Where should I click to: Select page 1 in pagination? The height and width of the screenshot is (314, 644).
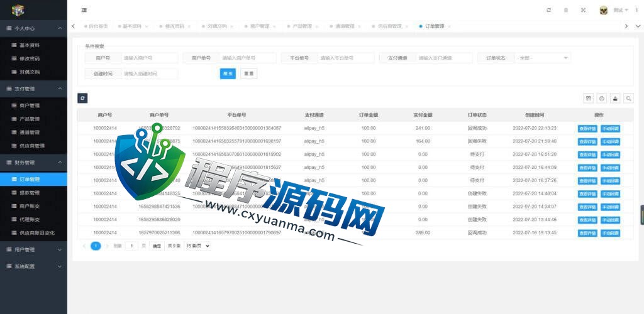pos(96,246)
